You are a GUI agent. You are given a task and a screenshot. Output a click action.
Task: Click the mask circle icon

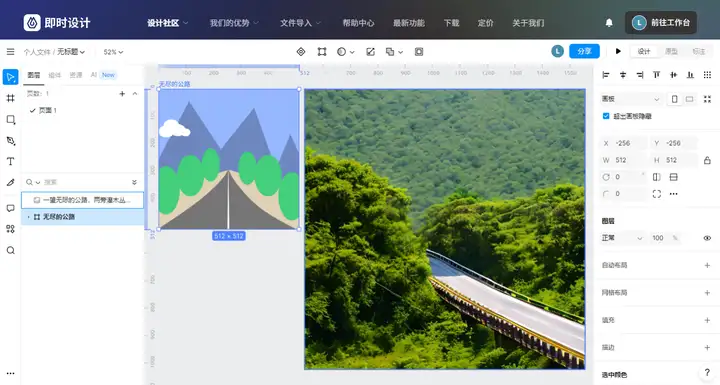coord(341,52)
